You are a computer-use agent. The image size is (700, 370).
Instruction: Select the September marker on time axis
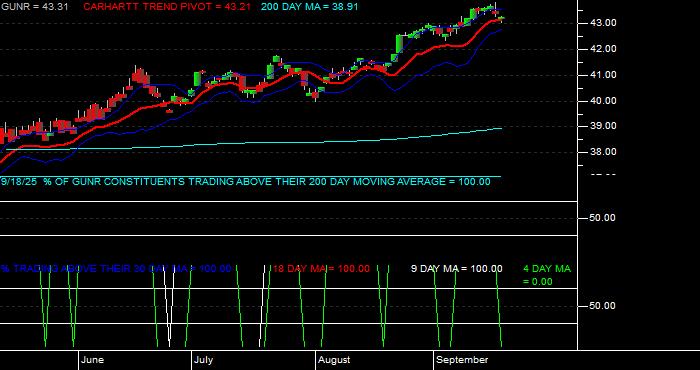462,360
